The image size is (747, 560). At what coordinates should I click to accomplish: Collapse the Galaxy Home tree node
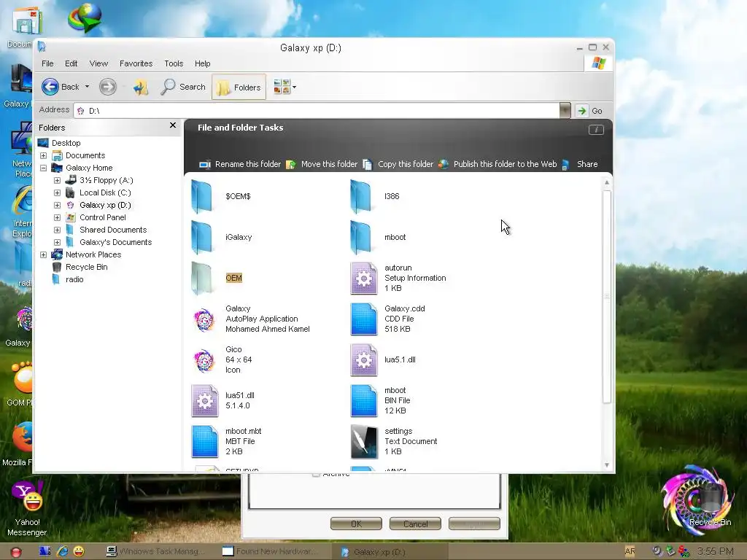[43, 168]
